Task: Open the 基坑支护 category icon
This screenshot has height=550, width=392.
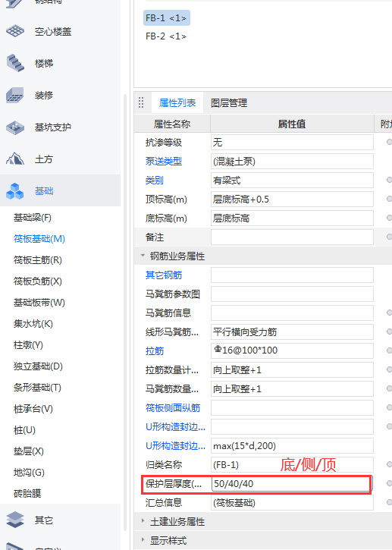Action: (15, 127)
